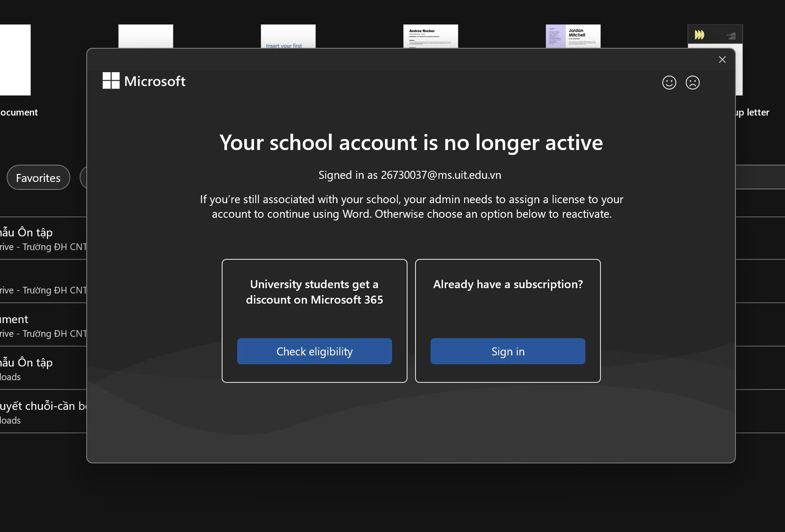Viewport: 785px width, 532px height.
Task: Open the Andree Rocher resume template
Action: pos(431,36)
